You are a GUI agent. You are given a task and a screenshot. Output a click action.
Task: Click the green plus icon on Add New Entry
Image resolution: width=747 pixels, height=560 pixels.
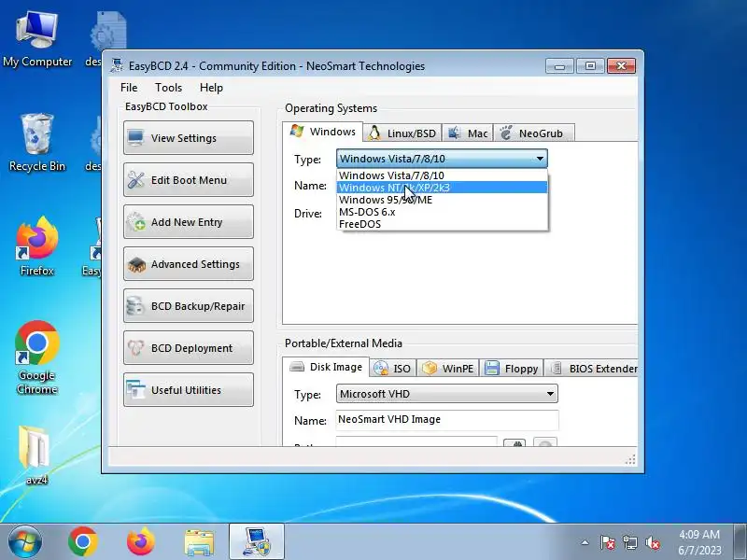pos(136,222)
